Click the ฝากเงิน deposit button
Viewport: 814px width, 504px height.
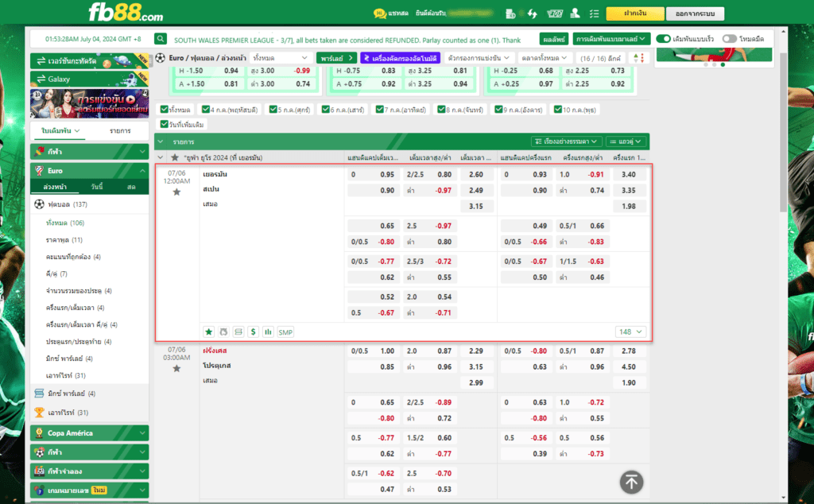pos(635,14)
